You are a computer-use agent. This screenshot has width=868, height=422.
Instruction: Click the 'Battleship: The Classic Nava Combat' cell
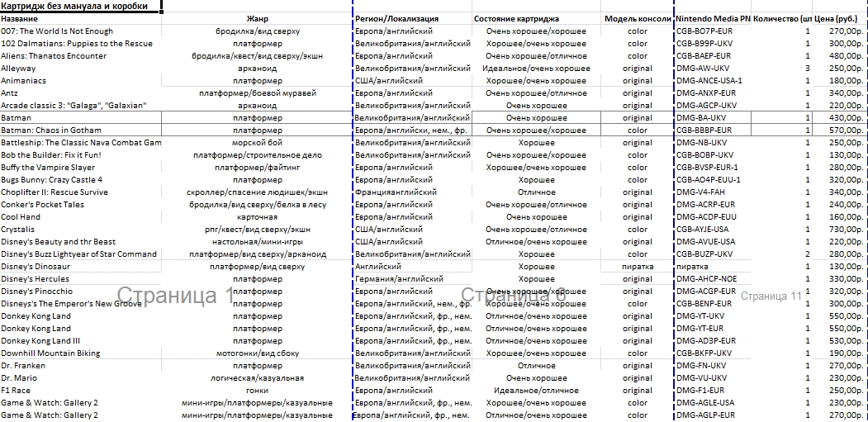pyautogui.click(x=81, y=142)
